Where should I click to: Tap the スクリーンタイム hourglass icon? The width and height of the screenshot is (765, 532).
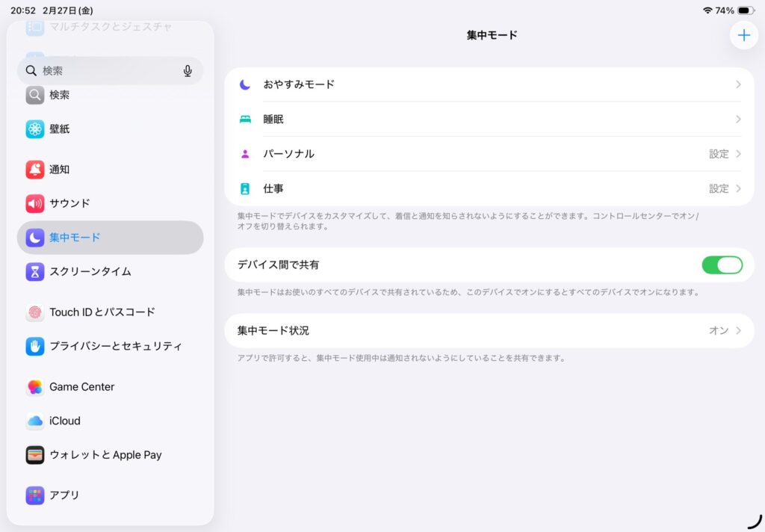coord(35,271)
